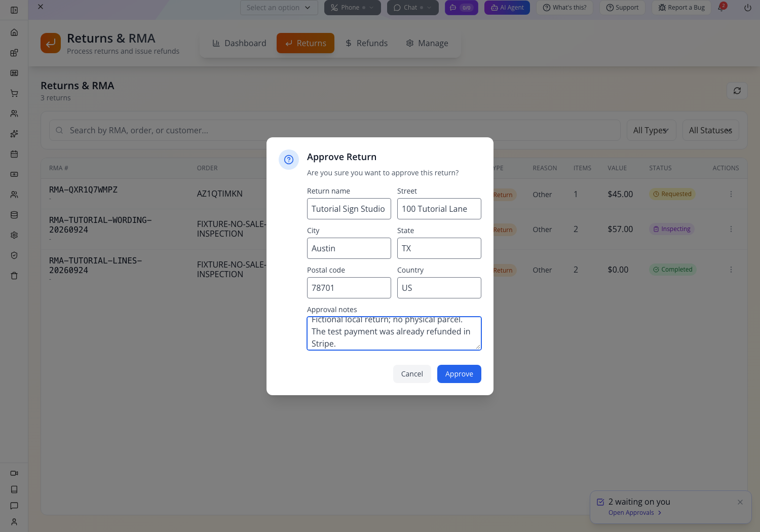The image size is (760, 532).
Task: Focus the Return name field
Action: [x=349, y=209]
